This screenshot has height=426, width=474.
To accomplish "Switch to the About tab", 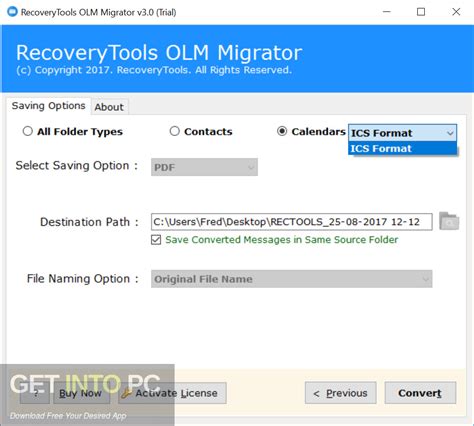I will point(109,107).
